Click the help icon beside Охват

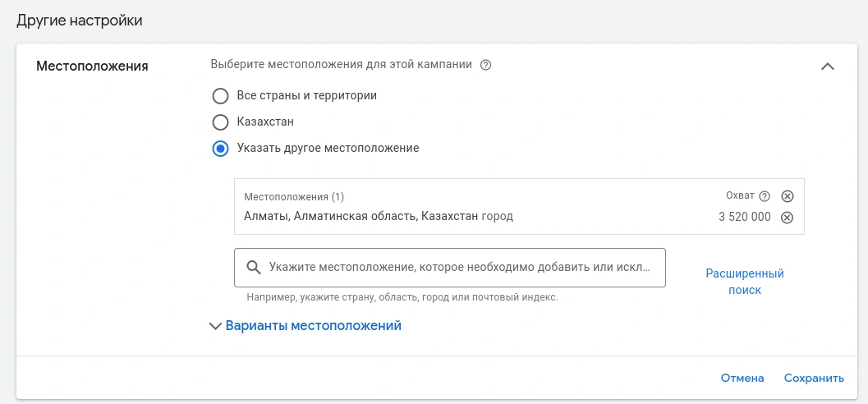click(765, 196)
